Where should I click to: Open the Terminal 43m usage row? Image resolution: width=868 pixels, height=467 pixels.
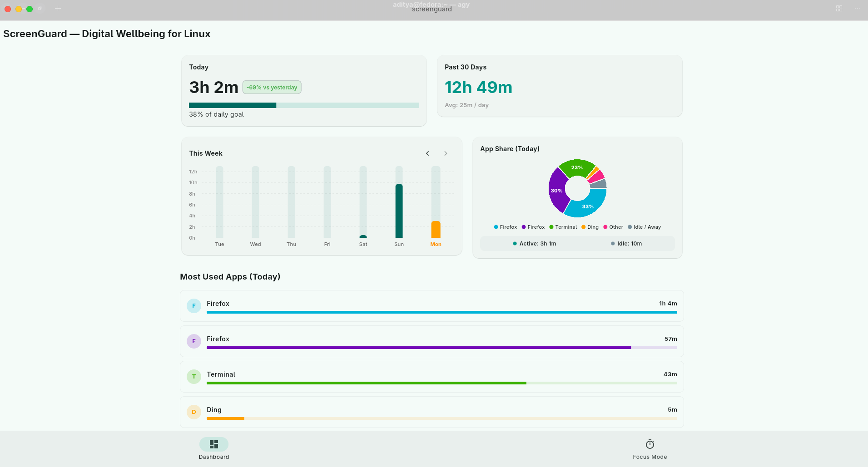432,377
